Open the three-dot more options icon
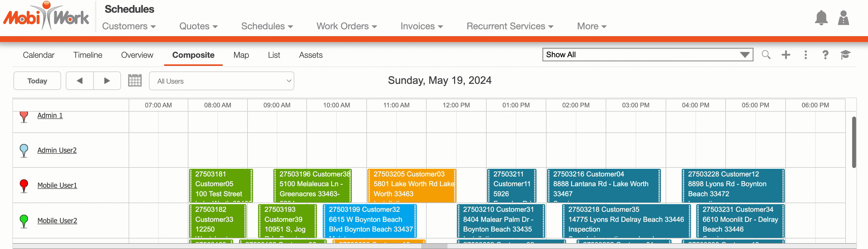This screenshot has width=868, height=249. click(x=806, y=55)
